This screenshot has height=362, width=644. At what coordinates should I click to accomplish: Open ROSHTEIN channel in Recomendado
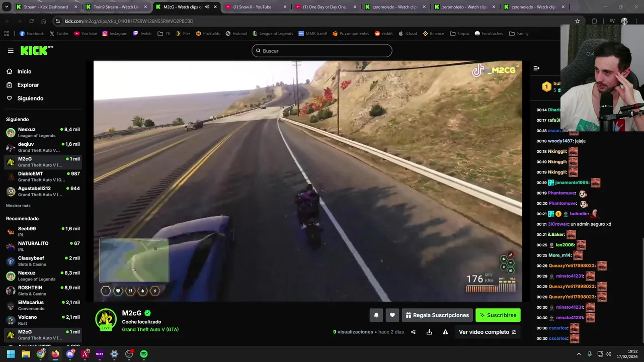pyautogui.click(x=43, y=290)
